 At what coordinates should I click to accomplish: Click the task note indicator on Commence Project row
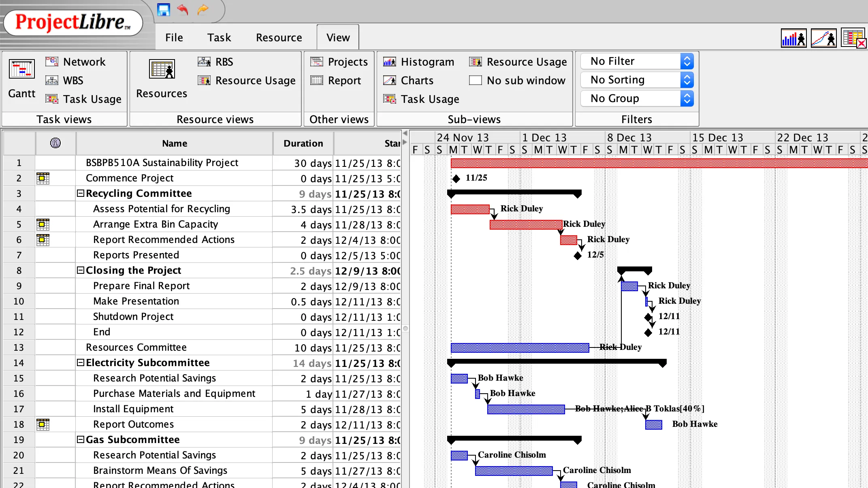pos(42,178)
